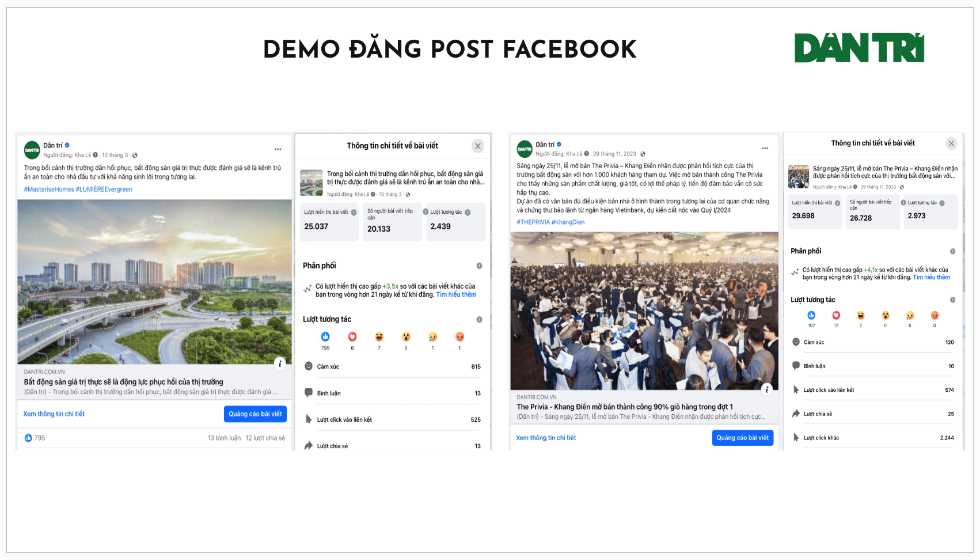The height and width of the screenshot is (560, 980).
Task: Click Lượt click khác row showing 2.244
Action: 873,438
